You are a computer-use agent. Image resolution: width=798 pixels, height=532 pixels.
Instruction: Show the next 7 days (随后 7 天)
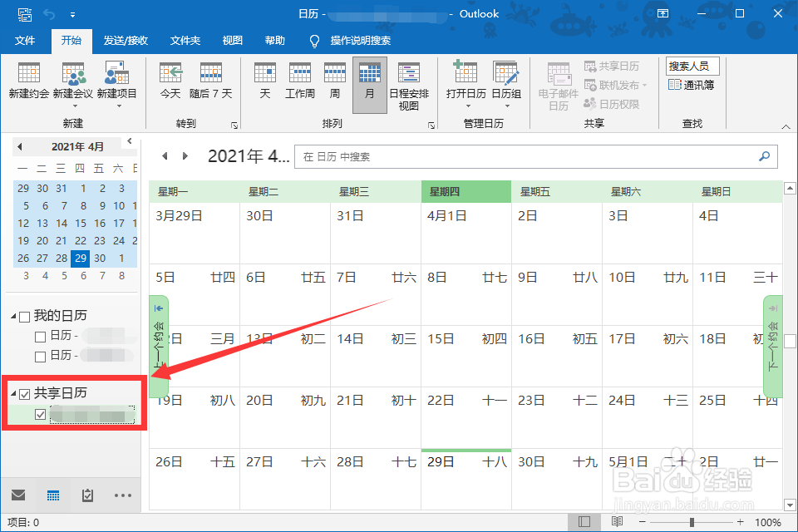tap(210, 81)
